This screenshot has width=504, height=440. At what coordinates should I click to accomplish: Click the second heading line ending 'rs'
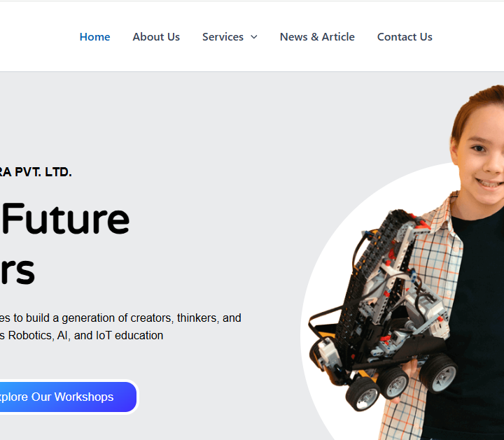coord(17,271)
